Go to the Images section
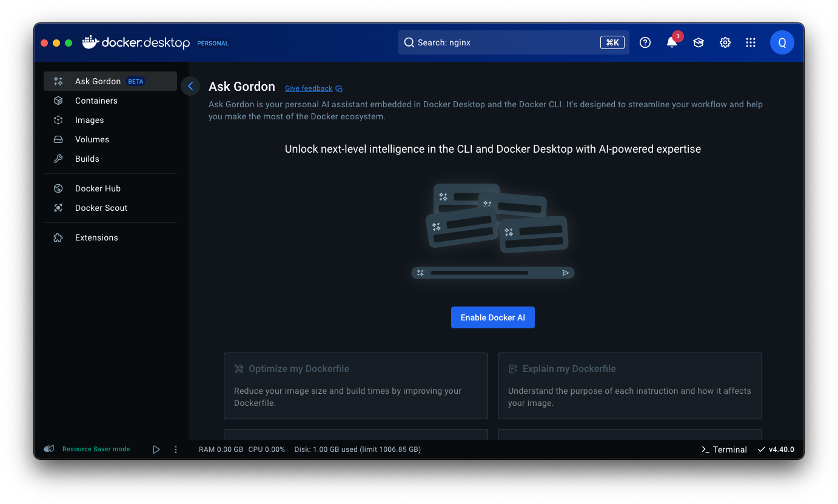Screen dimensions: 838x504 [110, 120]
